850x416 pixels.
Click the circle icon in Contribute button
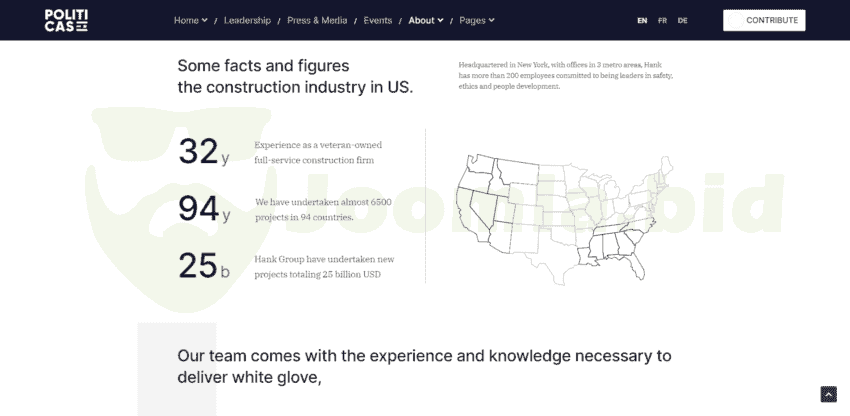pos(735,21)
